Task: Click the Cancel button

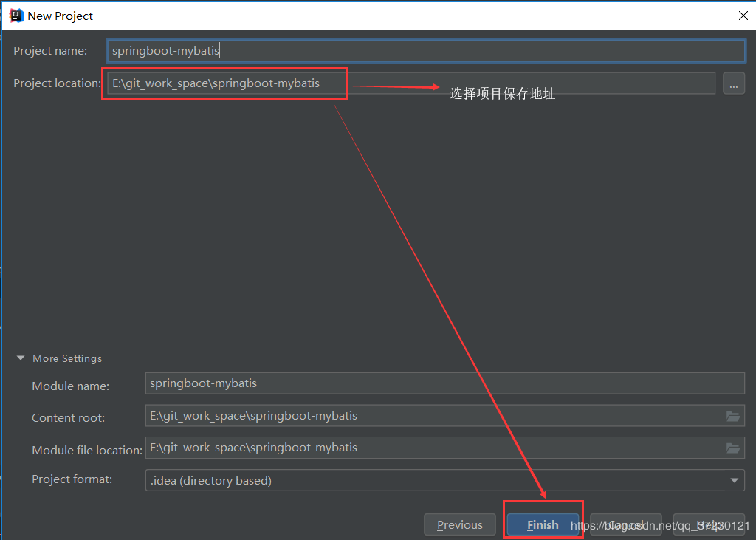Action: point(626,524)
